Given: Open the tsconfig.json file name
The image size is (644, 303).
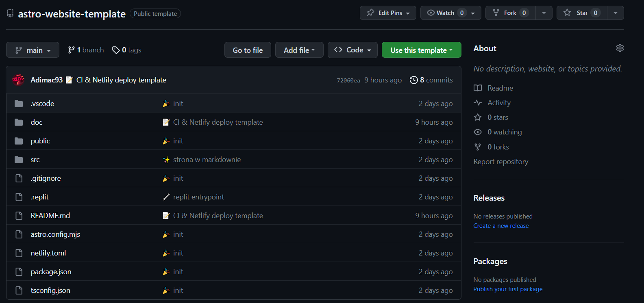Looking at the screenshot, I should [x=50, y=290].
